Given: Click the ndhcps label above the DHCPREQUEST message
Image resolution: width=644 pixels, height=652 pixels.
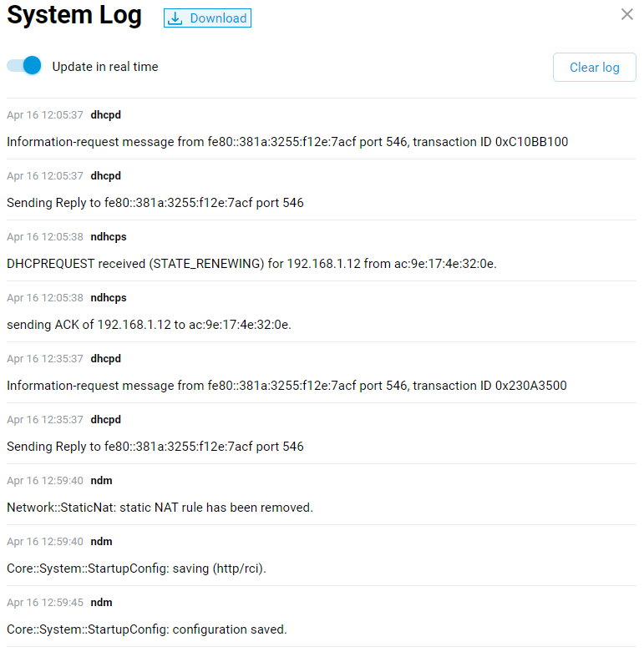Looking at the screenshot, I should (109, 237).
